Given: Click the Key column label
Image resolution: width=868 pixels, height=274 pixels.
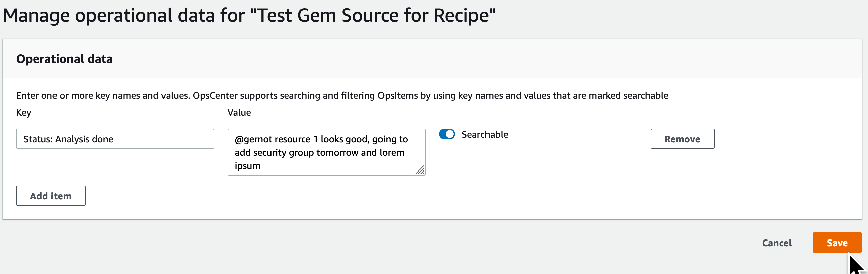Looking at the screenshot, I should coord(24,112).
